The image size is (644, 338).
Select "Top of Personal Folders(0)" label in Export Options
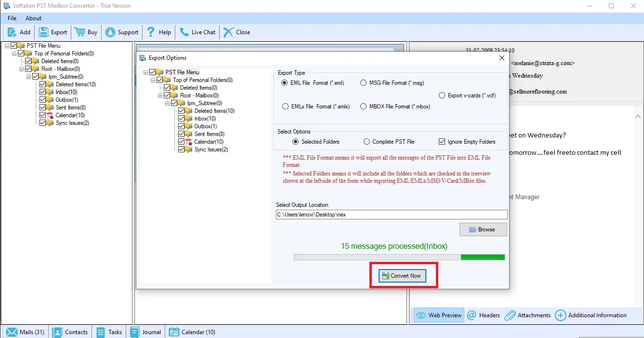(x=203, y=80)
